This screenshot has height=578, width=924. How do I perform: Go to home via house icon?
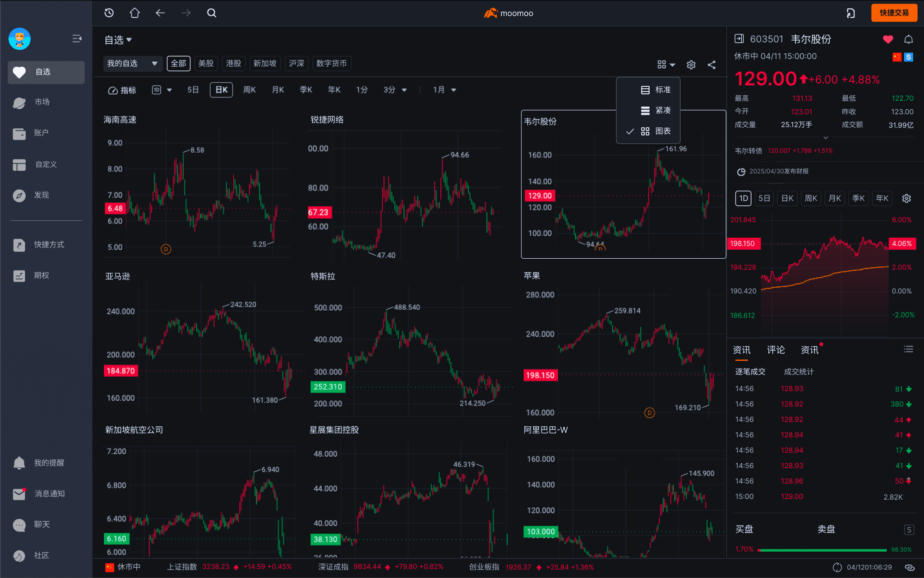tap(134, 13)
